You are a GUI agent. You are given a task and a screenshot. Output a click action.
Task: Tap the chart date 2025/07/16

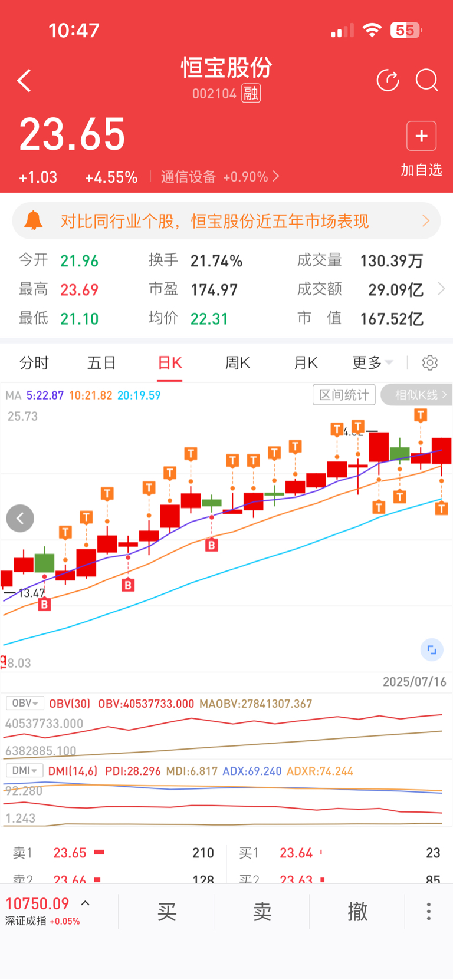(415, 682)
